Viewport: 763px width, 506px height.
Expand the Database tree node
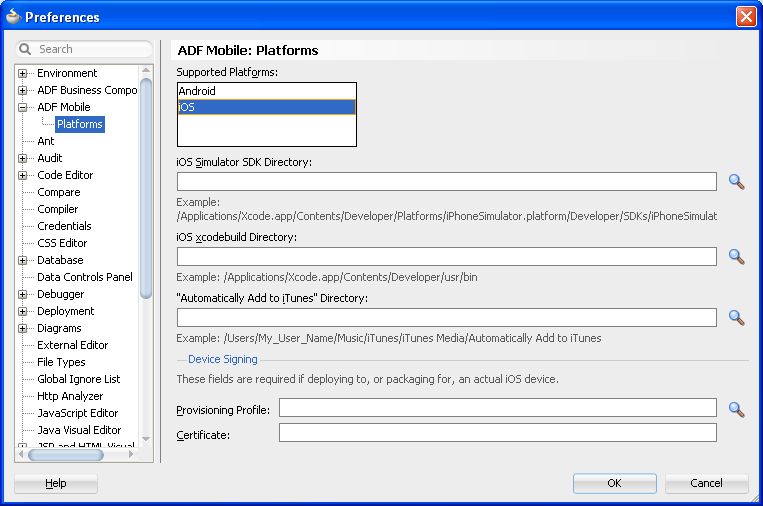[22, 260]
